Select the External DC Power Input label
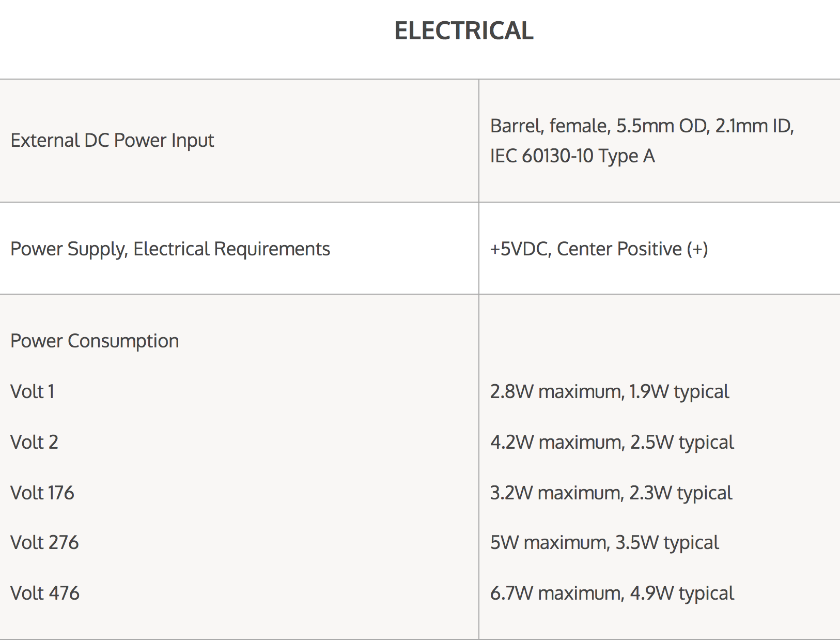The image size is (840, 640). pos(112,141)
